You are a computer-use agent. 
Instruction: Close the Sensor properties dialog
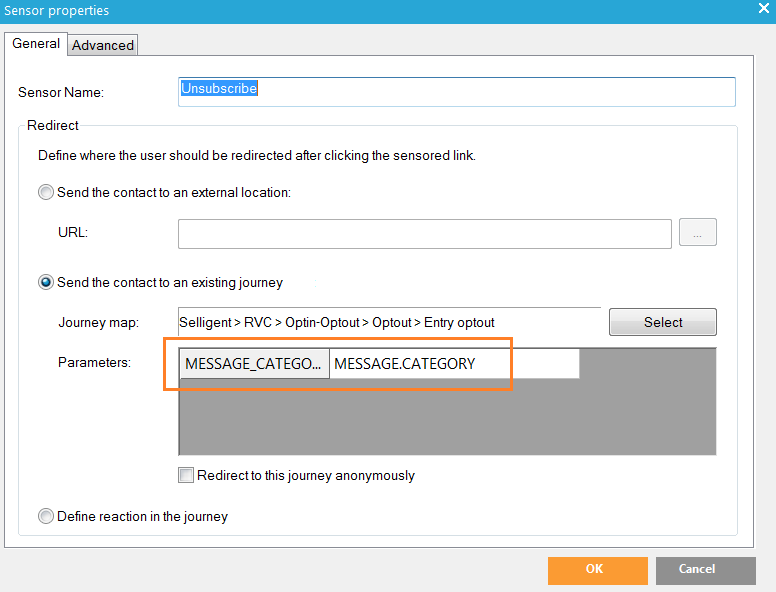tap(763, 10)
